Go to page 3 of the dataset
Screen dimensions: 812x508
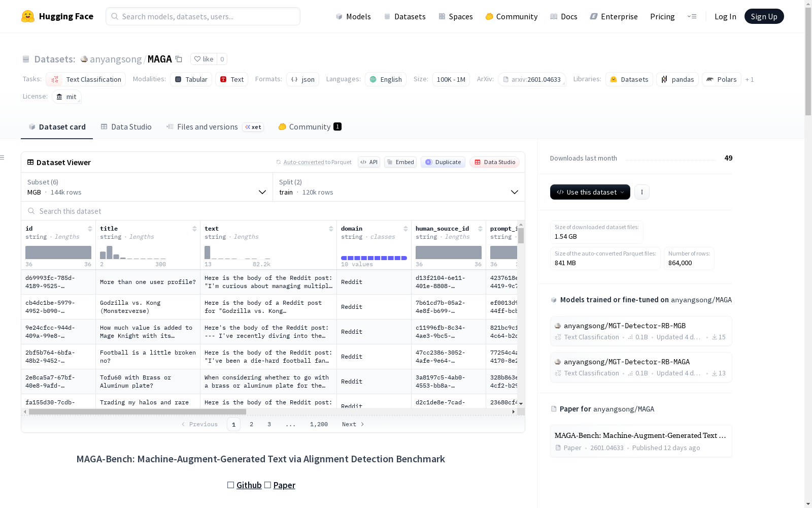[x=269, y=424]
